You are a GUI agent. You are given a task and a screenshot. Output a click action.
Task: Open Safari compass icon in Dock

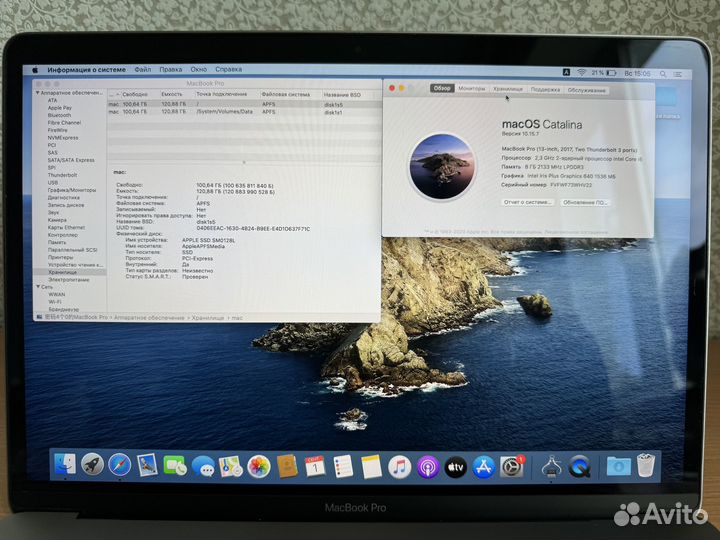119,465
